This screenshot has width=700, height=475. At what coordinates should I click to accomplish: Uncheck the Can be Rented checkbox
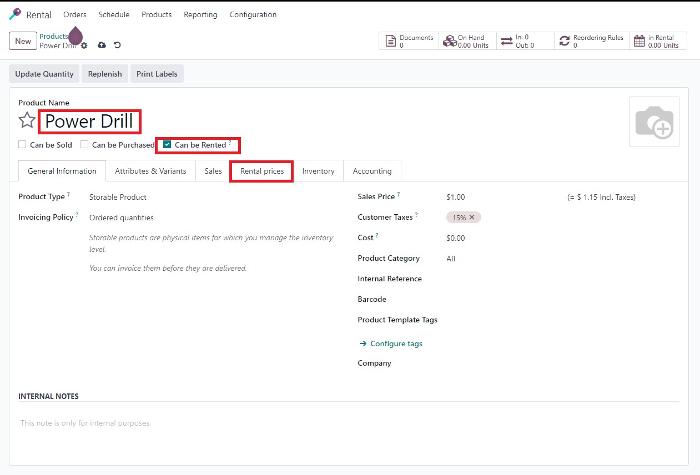pyautogui.click(x=168, y=145)
